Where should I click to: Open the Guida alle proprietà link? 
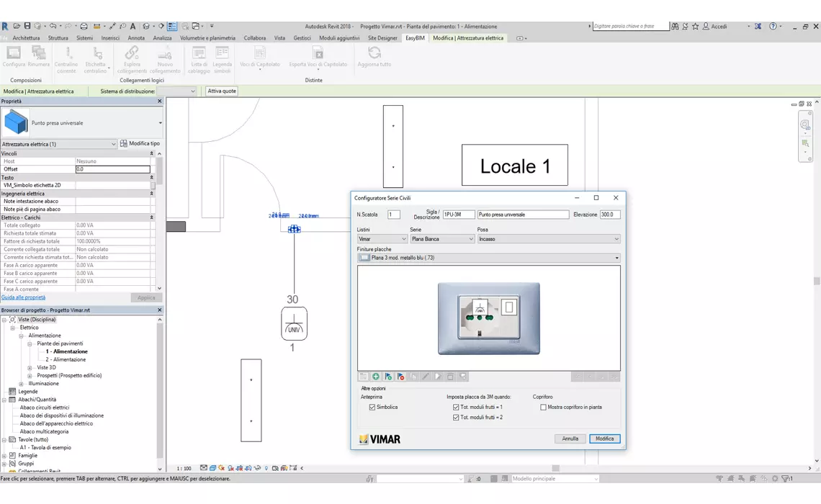[x=24, y=298]
